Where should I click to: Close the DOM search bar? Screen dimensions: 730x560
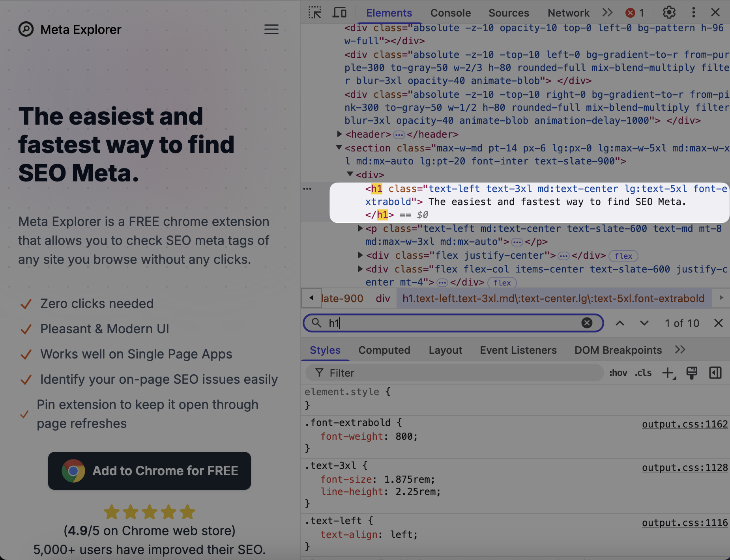click(719, 323)
